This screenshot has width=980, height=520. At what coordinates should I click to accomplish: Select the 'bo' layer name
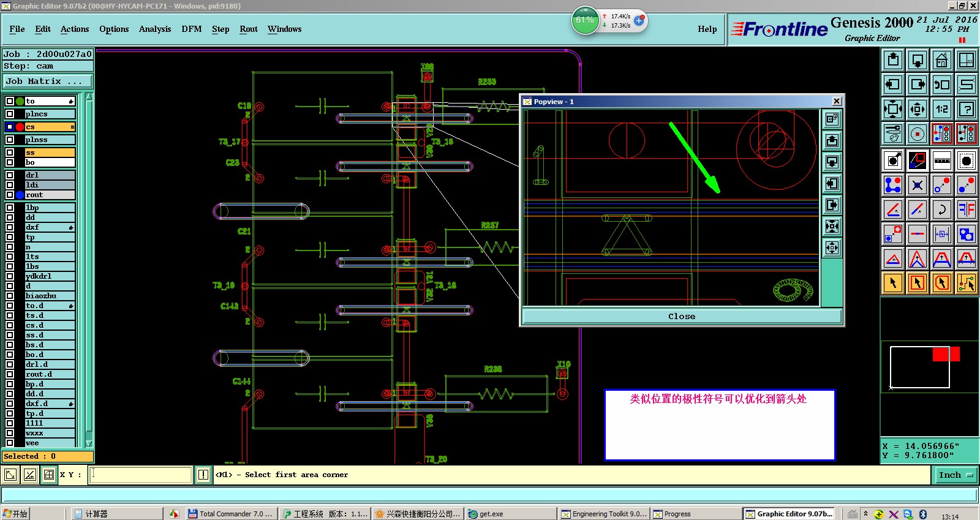click(50, 162)
